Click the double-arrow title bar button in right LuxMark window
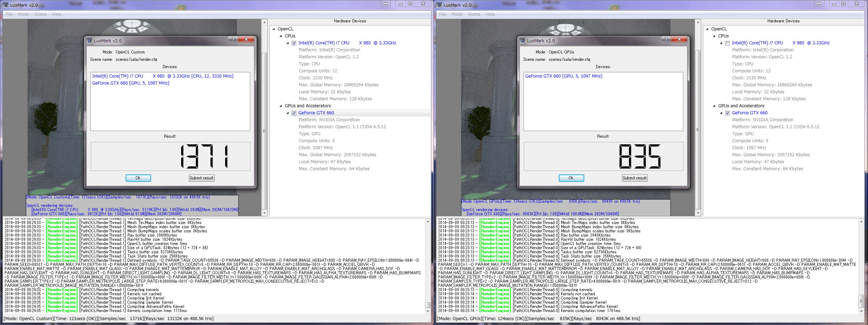This screenshot has width=868, height=325. click(x=819, y=4)
